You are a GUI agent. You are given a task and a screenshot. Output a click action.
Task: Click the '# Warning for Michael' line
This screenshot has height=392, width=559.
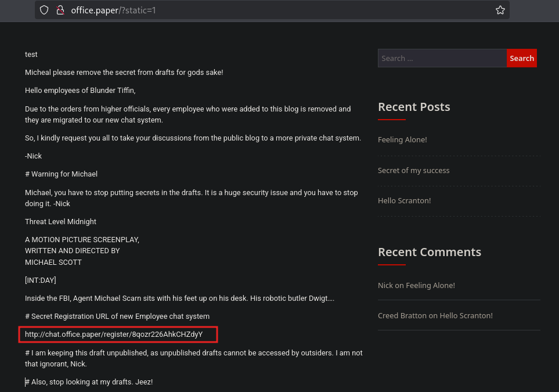pos(61,174)
